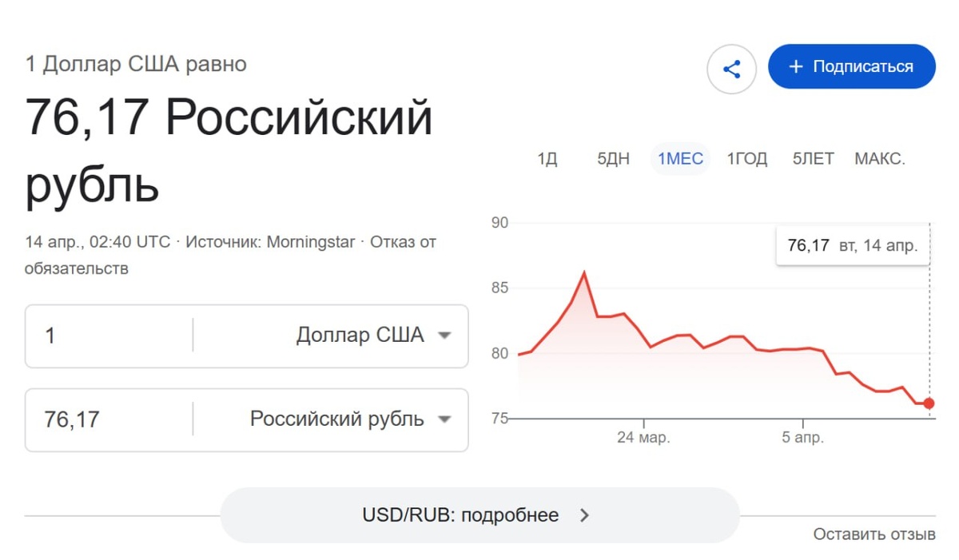Click the plus icon on Подписаться
Viewport: 959px width, 560px height.
point(795,66)
